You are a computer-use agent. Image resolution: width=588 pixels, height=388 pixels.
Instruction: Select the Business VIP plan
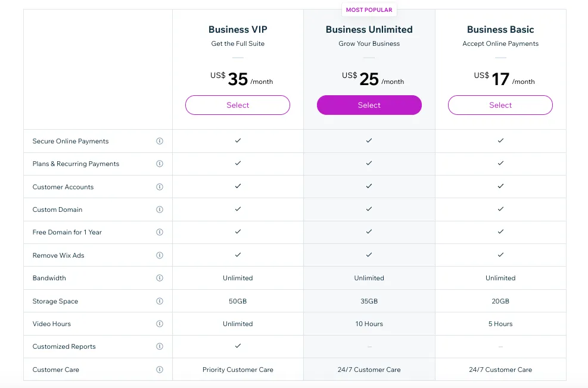click(238, 105)
